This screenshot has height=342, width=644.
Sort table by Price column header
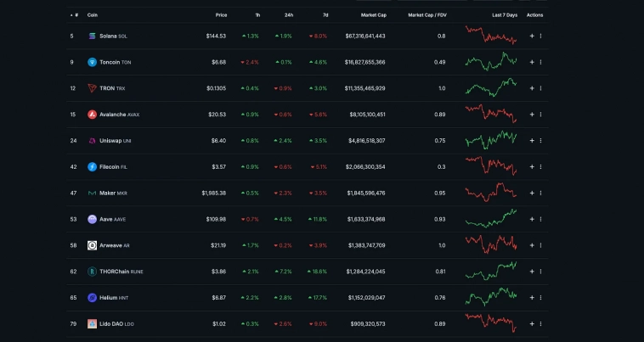[221, 15]
